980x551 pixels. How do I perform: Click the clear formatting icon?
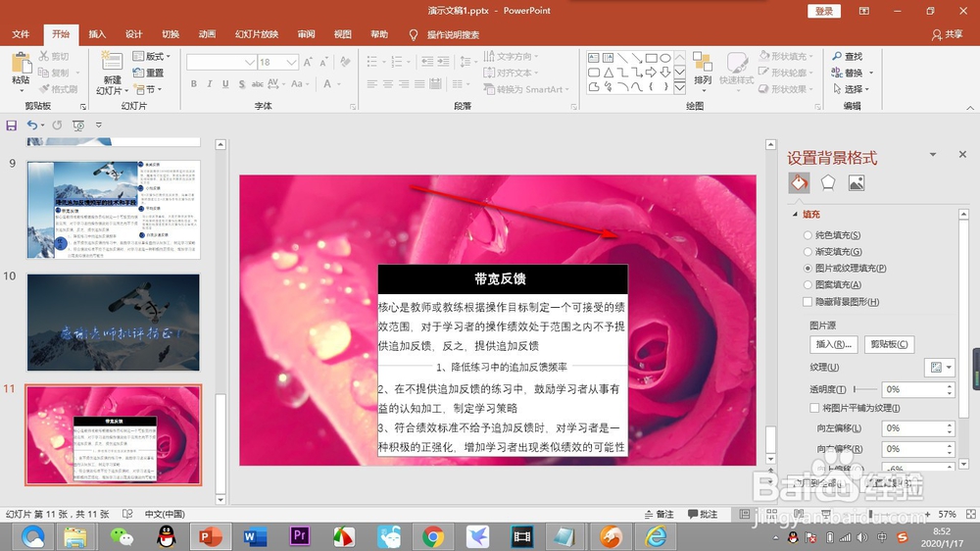pyautogui.click(x=344, y=62)
